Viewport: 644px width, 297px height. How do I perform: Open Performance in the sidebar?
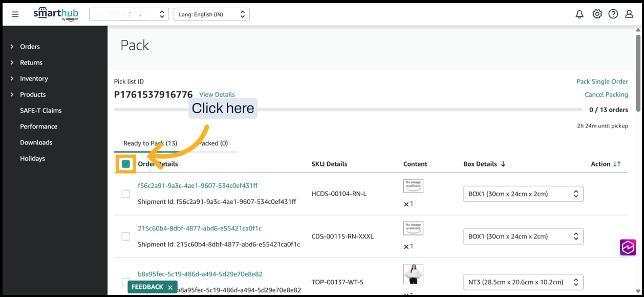point(38,126)
